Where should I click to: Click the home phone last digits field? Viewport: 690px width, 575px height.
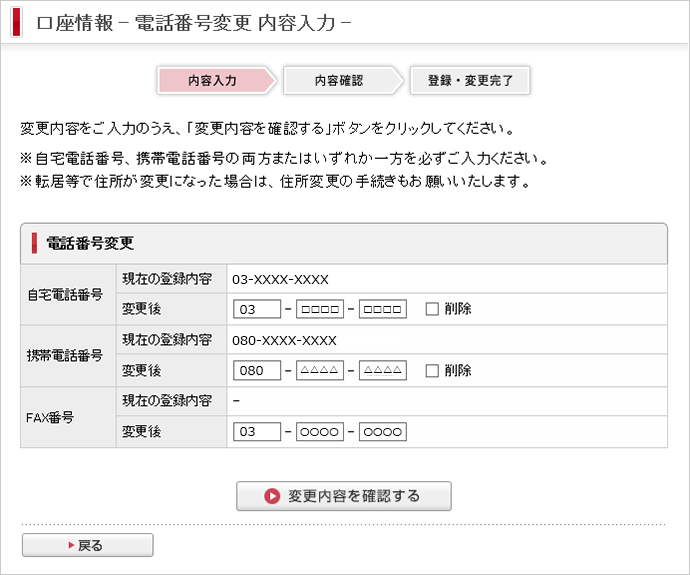[383, 309]
